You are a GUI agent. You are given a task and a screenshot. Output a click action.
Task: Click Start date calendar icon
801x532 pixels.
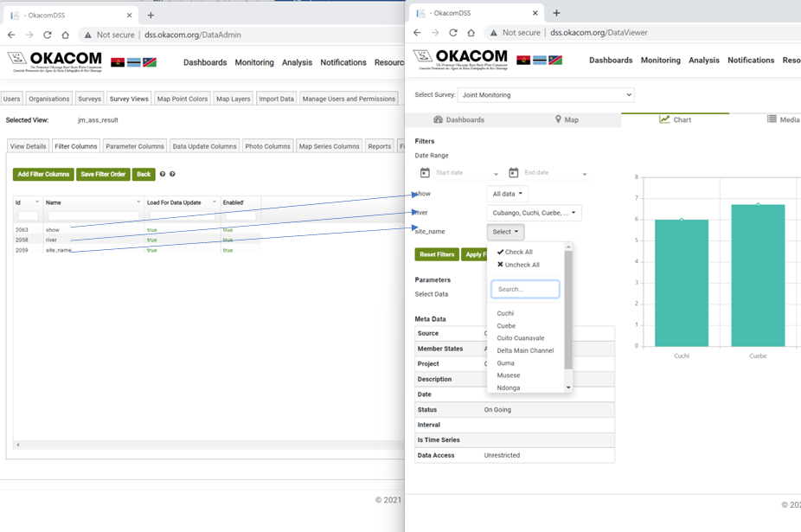[425, 173]
